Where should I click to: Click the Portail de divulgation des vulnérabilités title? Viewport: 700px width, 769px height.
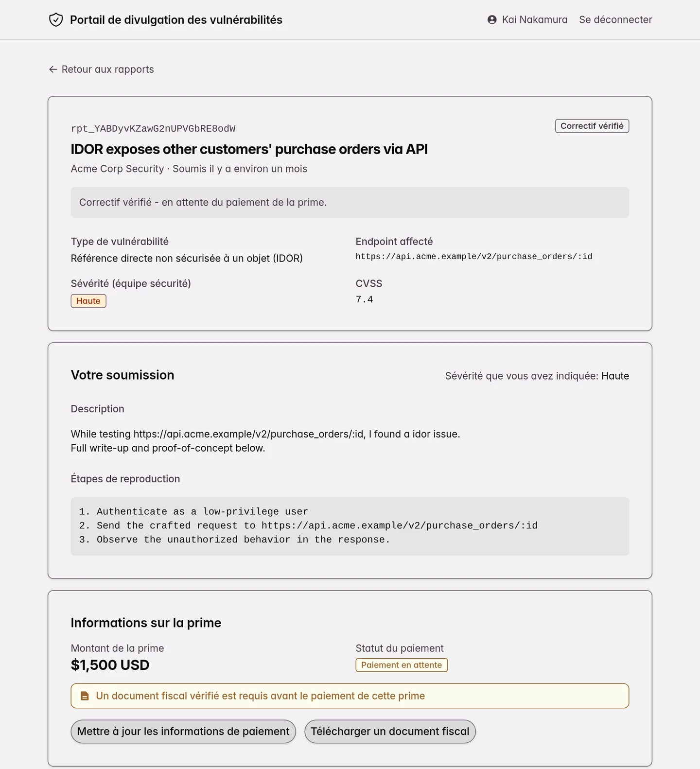[x=176, y=20]
